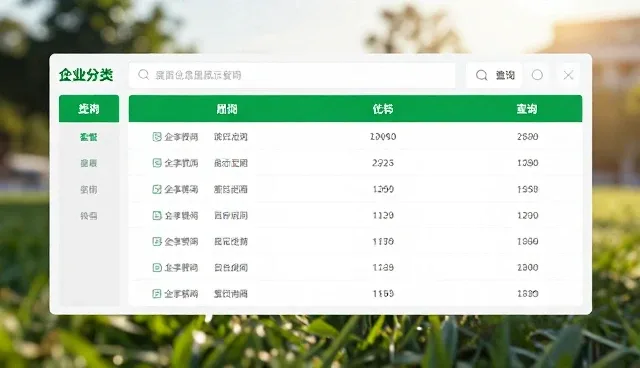This screenshot has height=368, width=640.
Task: Select the value 1169 in the middle column
Action: click(383, 293)
